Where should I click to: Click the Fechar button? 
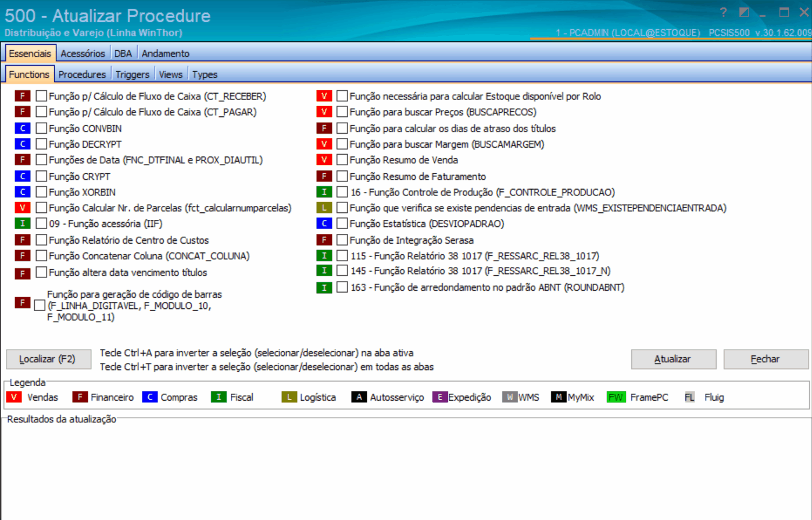click(766, 359)
